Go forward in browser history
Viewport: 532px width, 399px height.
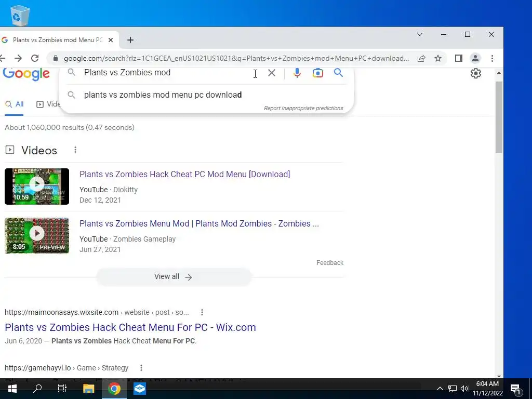coord(18,58)
